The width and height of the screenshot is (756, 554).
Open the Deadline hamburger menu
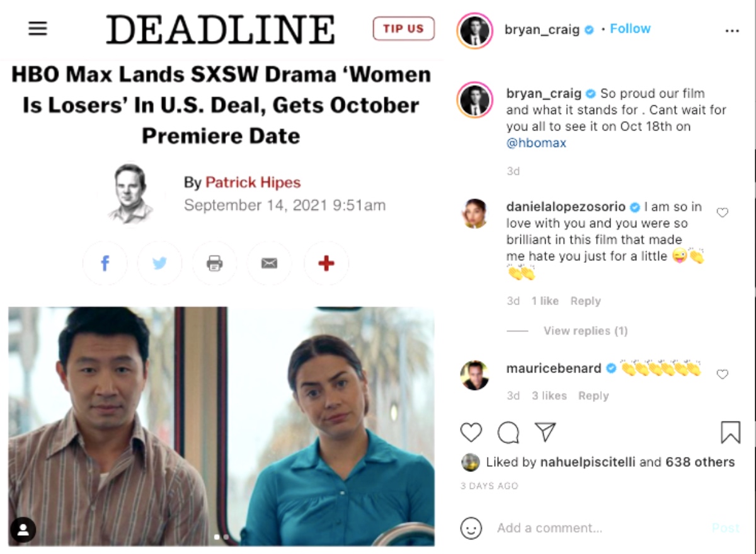[x=38, y=29]
